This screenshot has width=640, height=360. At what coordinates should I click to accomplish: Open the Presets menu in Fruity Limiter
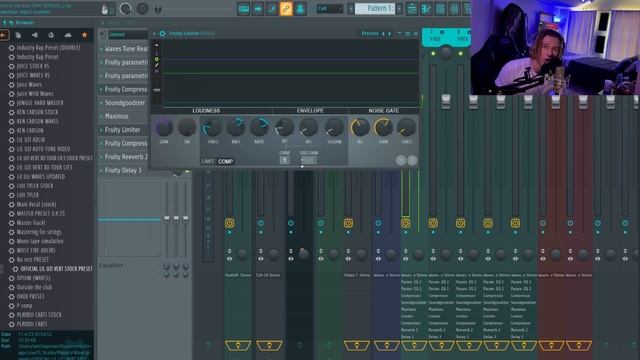370,33
